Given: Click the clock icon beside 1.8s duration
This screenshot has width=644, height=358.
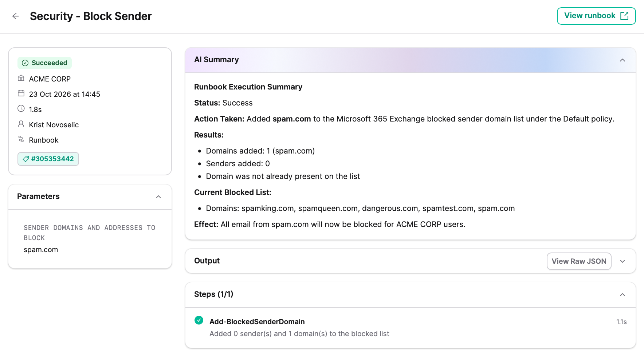Looking at the screenshot, I should pyautogui.click(x=21, y=108).
